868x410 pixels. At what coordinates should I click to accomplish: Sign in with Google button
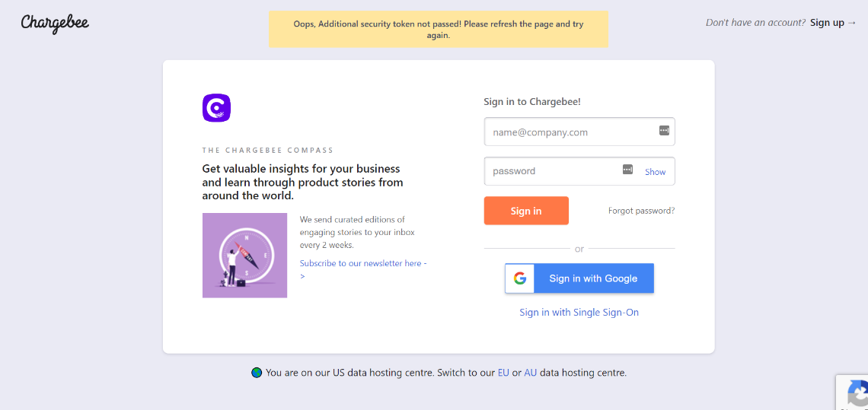[x=579, y=278]
